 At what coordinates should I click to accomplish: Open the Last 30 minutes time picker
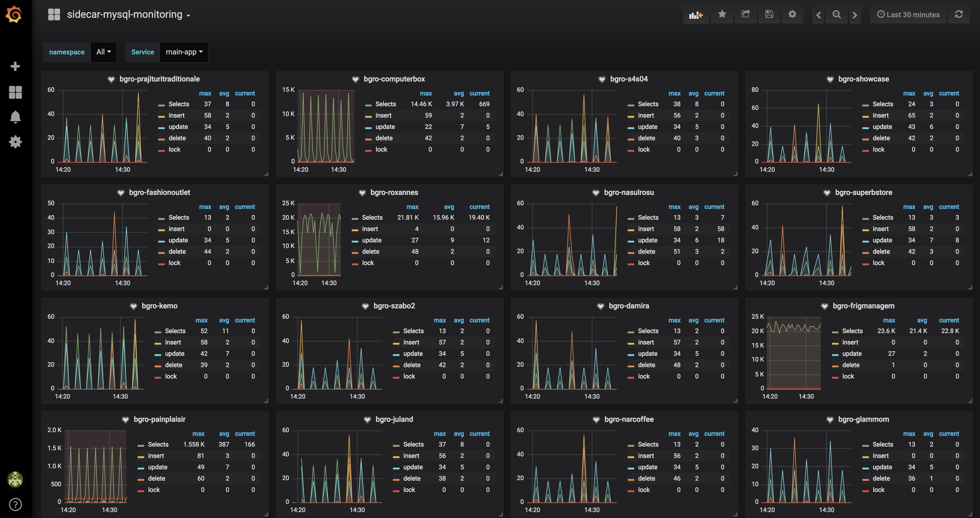click(908, 15)
